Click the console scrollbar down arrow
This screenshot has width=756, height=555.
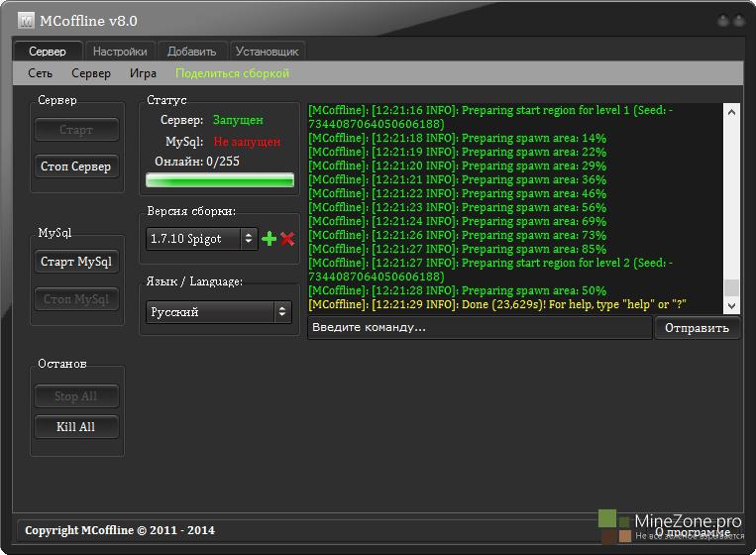(732, 307)
